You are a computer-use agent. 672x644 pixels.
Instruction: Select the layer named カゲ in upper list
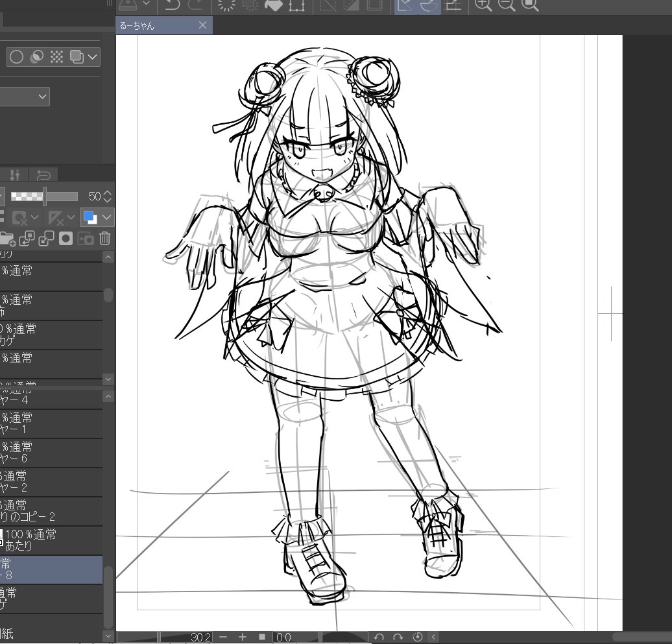click(51, 335)
